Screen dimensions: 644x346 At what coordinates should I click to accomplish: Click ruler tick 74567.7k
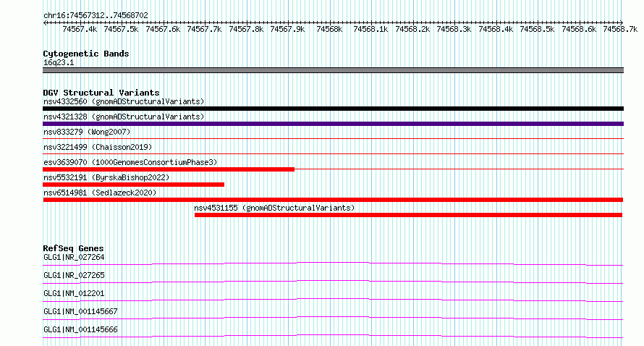(x=204, y=29)
